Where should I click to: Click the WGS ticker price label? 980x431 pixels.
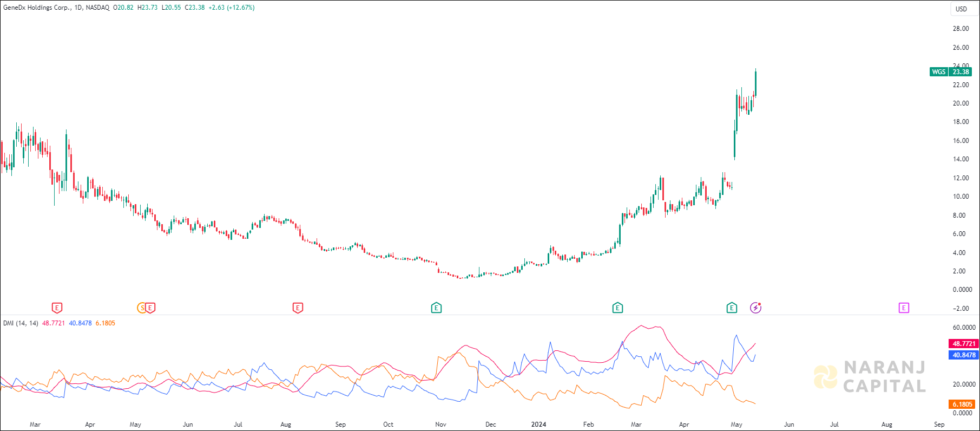click(x=939, y=72)
